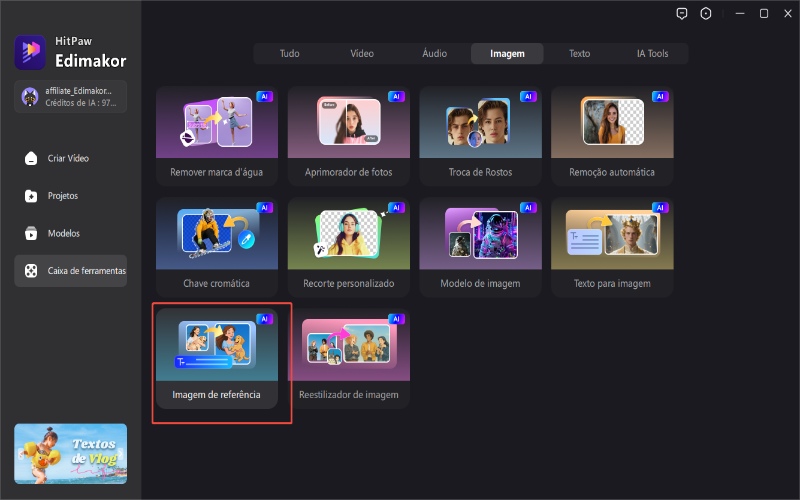Switch to the Tudo tab
800x500 pixels.
click(x=289, y=53)
